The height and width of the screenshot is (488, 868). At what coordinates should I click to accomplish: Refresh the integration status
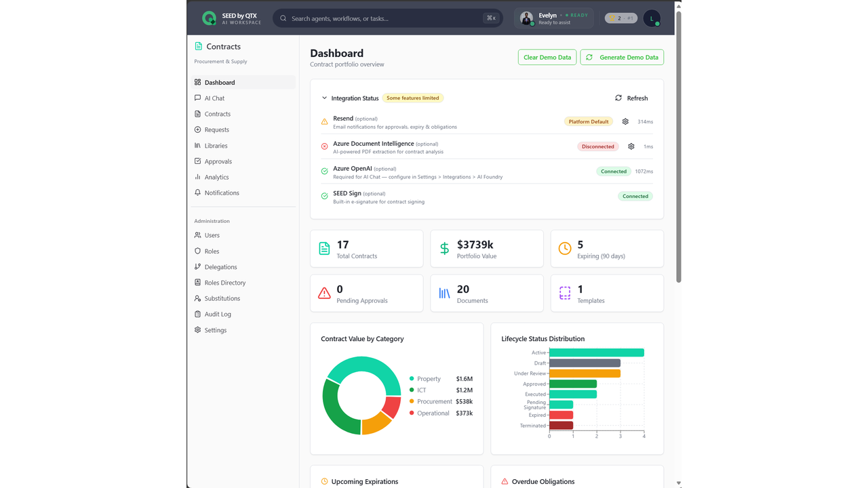point(631,98)
